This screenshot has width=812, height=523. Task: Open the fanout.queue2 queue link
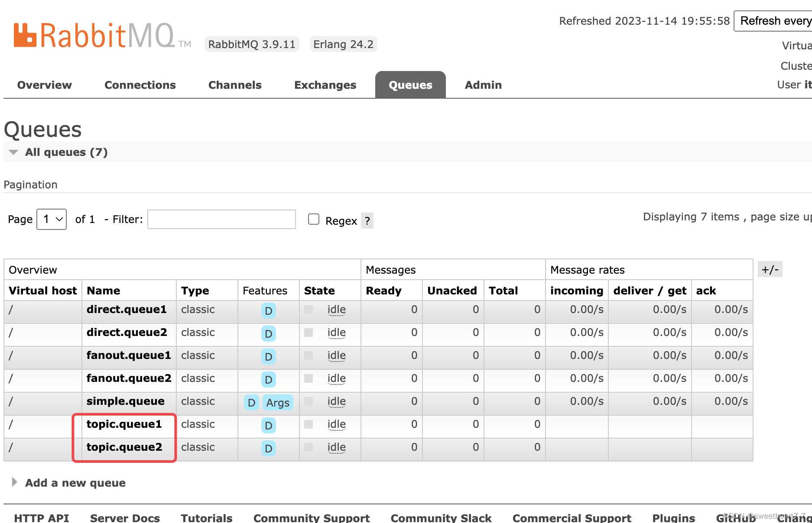click(129, 378)
